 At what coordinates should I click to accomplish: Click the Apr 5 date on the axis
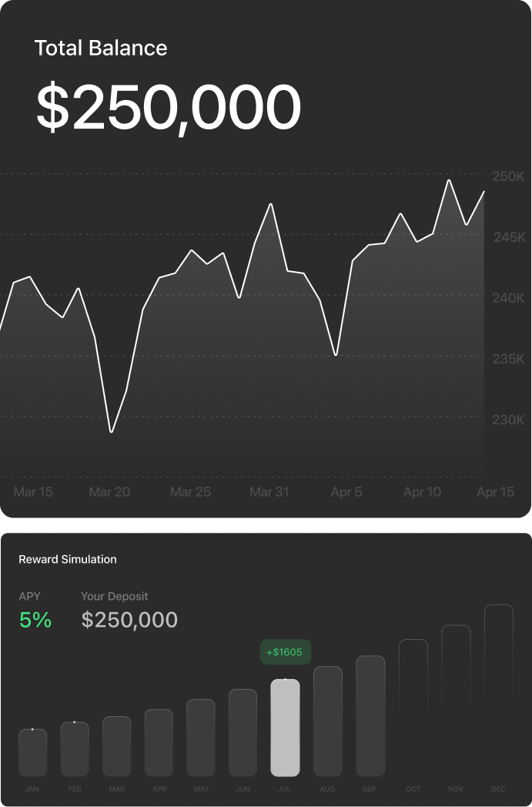coord(346,492)
